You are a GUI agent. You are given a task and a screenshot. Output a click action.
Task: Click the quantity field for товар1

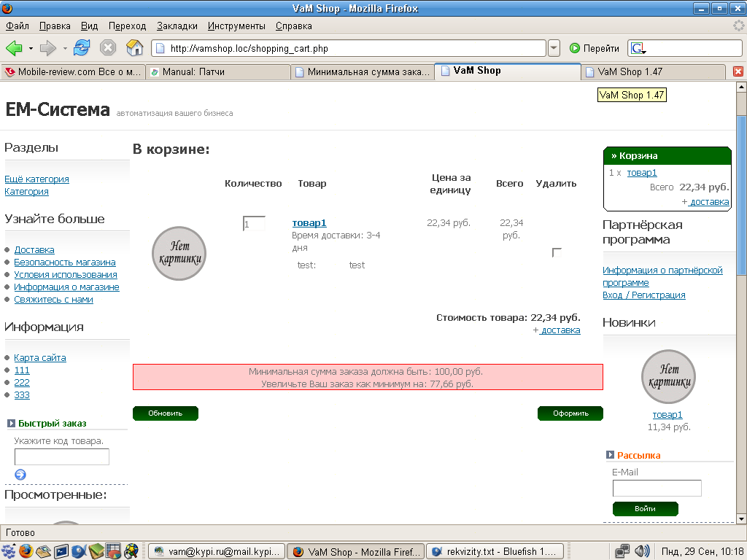click(x=254, y=224)
